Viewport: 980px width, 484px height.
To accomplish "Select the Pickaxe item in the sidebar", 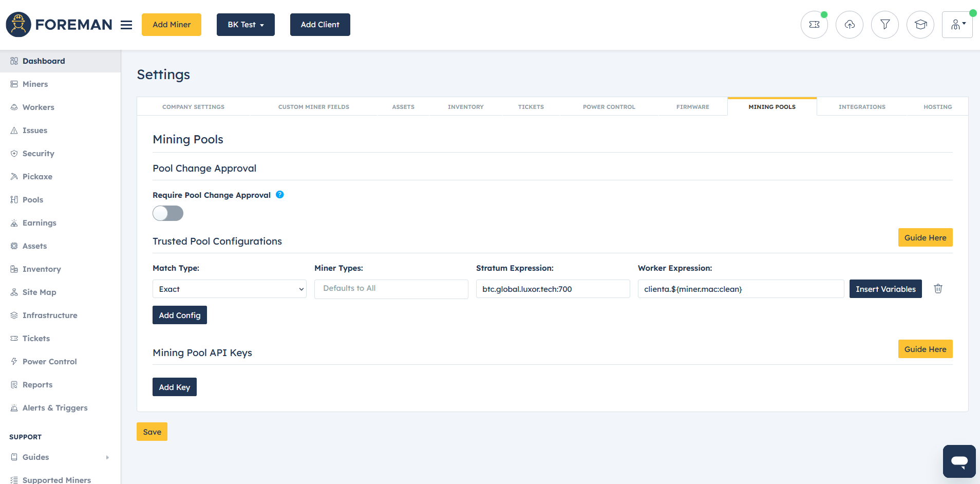I will tap(37, 176).
